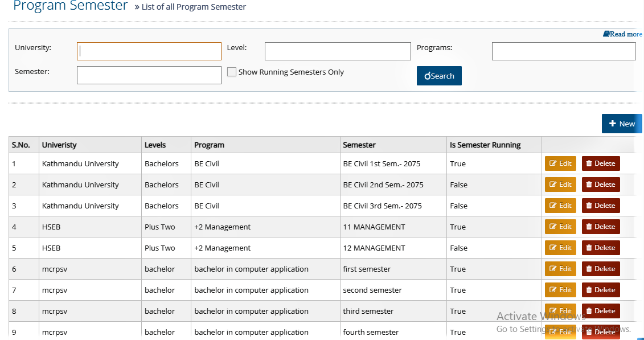Delete the 11 MANAGEMENT row
This screenshot has height=340, width=644.
pos(601,227)
